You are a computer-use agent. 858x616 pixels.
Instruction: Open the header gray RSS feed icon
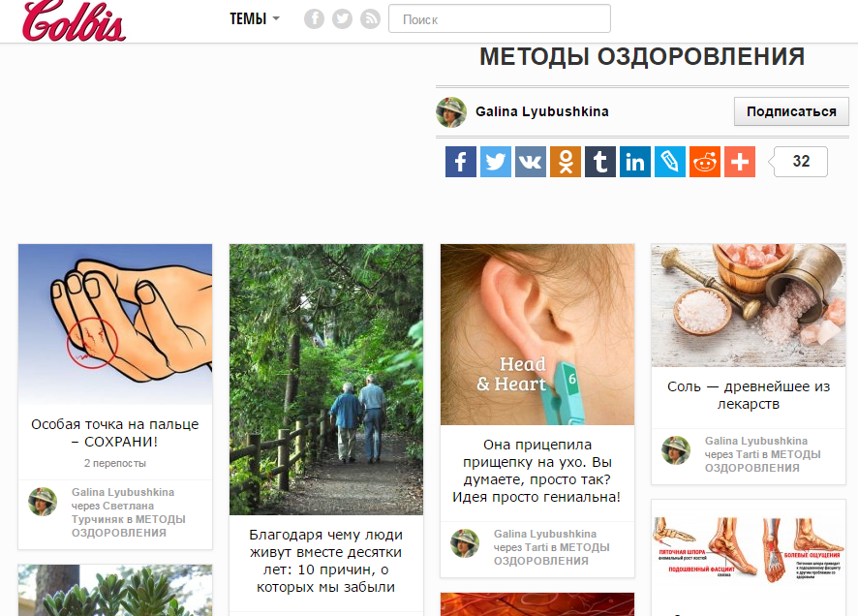(371, 19)
